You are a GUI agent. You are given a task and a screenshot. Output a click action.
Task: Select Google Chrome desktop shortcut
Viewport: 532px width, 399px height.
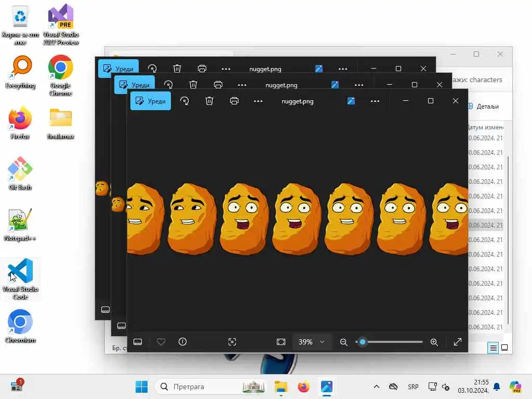coord(61,75)
